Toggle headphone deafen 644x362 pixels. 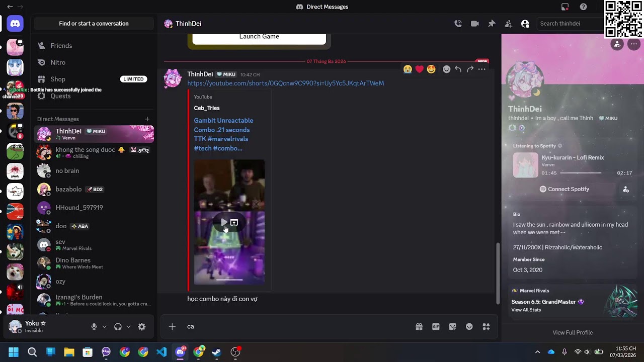[x=118, y=327]
